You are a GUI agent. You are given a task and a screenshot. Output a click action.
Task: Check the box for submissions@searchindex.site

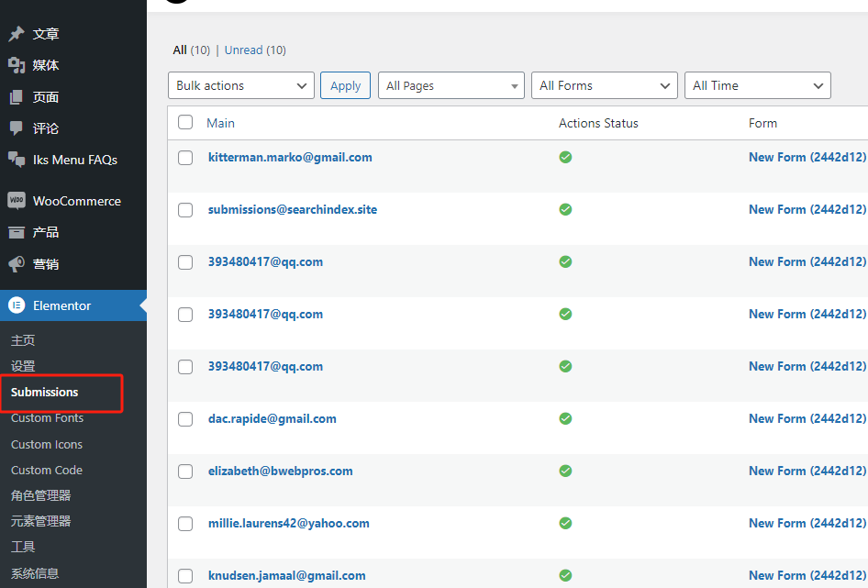pyautogui.click(x=185, y=210)
